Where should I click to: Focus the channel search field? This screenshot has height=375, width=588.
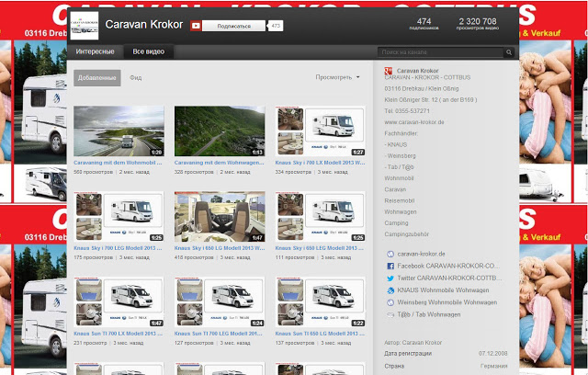441,52
